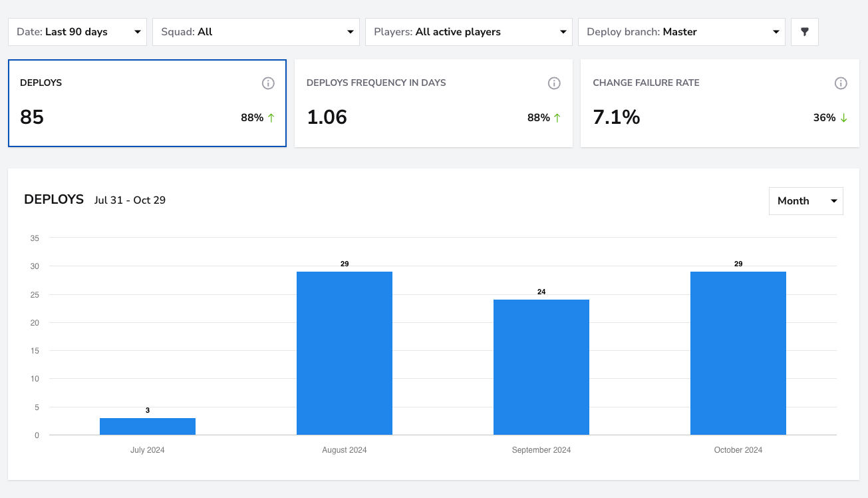This screenshot has height=498, width=868.
Task: Switch to Deploys Frequency in Days card
Action: click(434, 103)
